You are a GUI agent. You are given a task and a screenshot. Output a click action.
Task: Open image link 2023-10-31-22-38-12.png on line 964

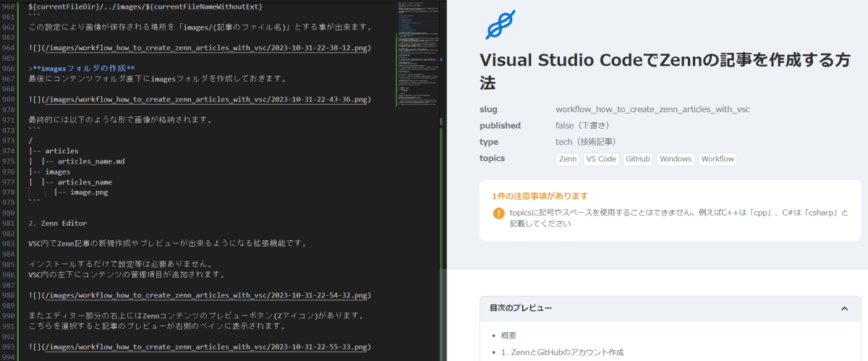(206, 48)
